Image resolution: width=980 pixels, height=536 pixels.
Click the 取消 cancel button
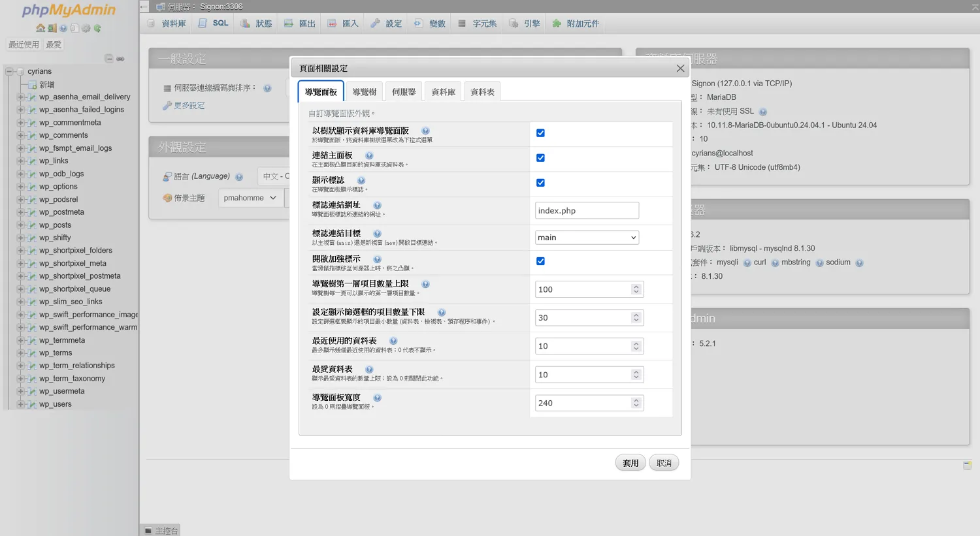click(664, 463)
